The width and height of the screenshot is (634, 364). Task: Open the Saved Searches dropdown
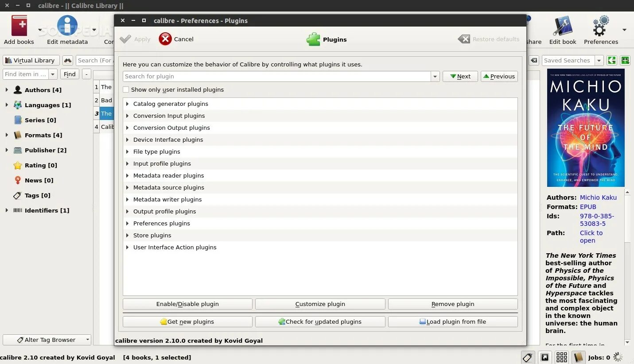[x=599, y=60]
